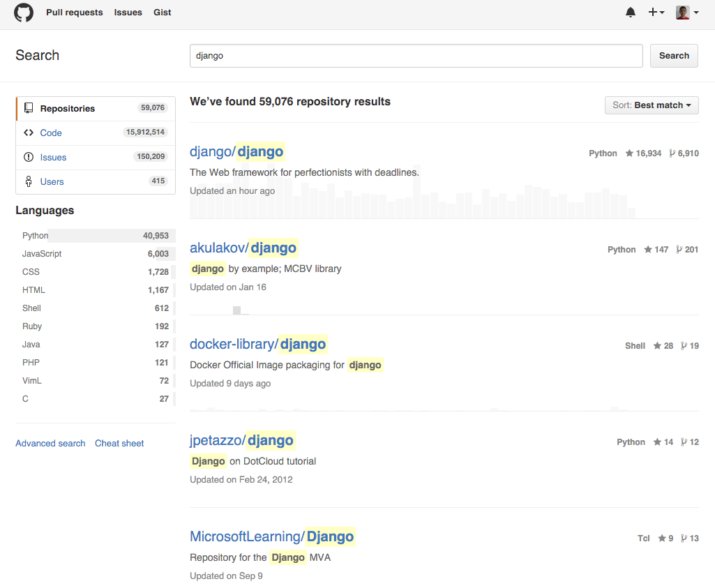The height and width of the screenshot is (588, 715).
Task: Select the Repositories results tab
Action: 96,109
